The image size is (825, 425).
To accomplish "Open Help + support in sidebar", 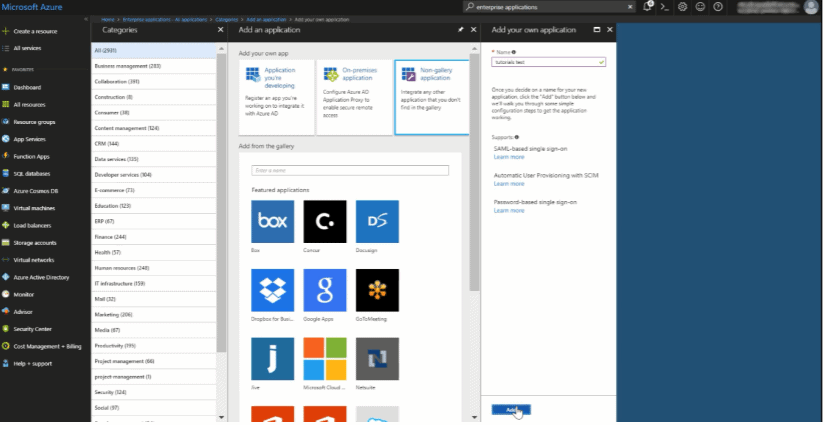I will pos(32,363).
